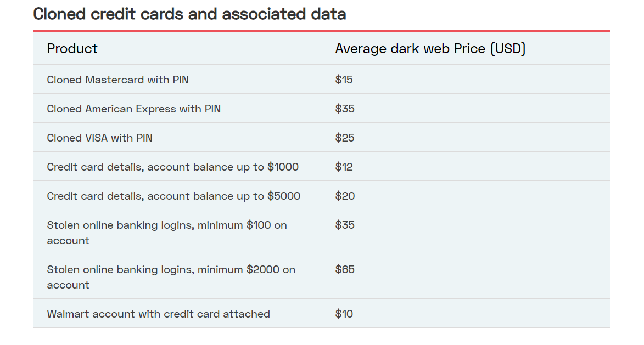Click the Product column header
The width and height of the screenshot is (644, 345).
[72, 49]
